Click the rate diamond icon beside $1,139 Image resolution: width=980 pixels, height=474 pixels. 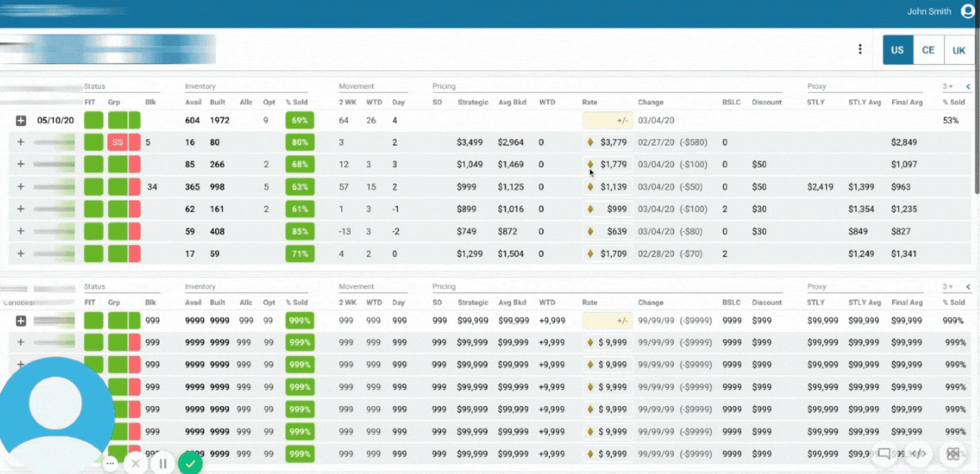tap(590, 186)
